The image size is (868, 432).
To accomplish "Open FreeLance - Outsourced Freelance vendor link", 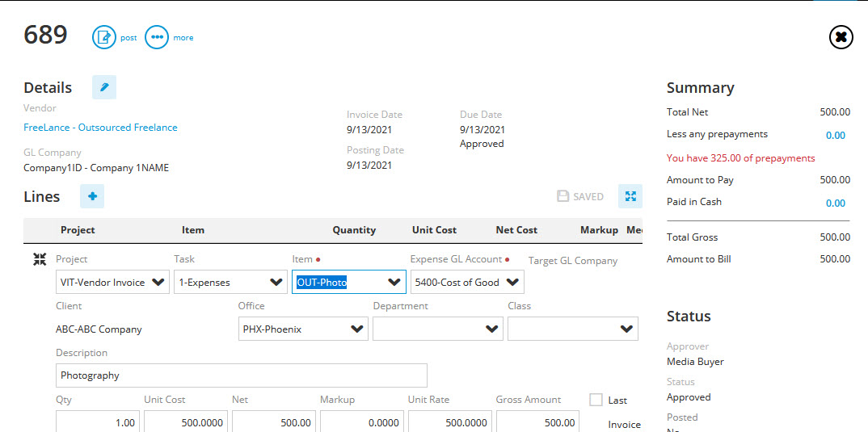I will [x=100, y=128].
